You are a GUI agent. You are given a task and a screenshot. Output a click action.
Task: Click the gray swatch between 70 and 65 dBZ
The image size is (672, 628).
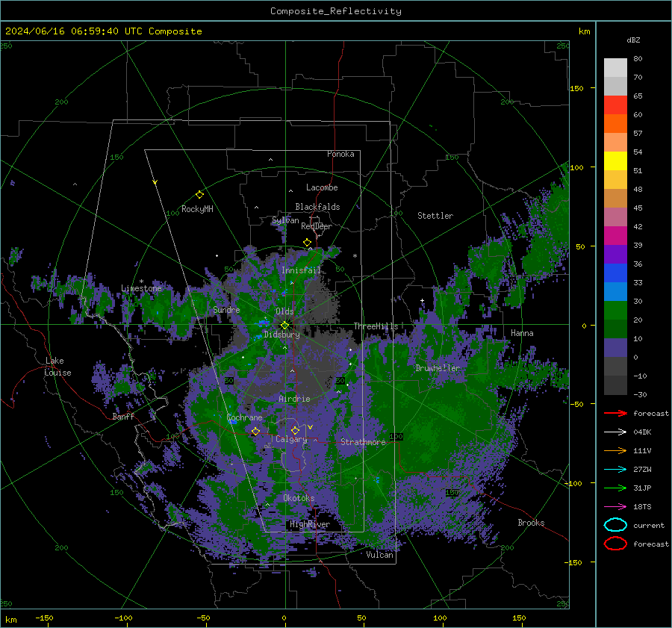pyautogui.click(x=615, y=86)
